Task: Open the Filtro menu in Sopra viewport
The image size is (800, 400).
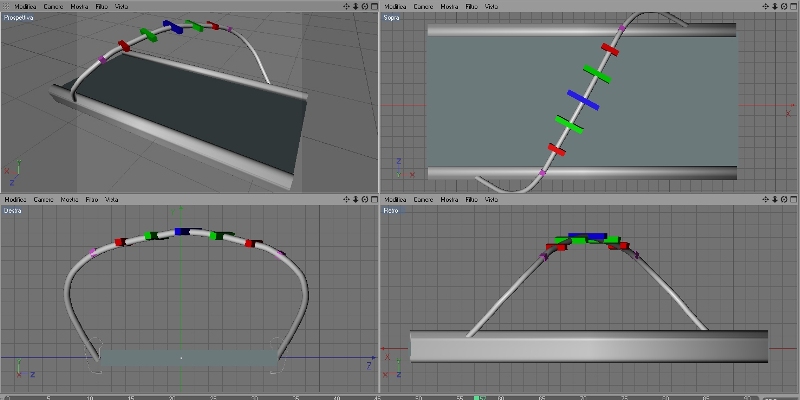Action: pos(471,6)
